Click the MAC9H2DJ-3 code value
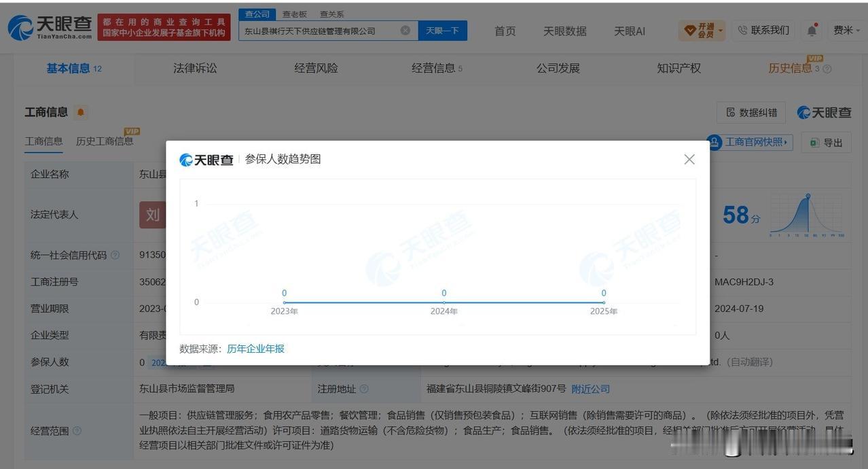This screenshot has width=868, height=469. (x=744, y=281)
